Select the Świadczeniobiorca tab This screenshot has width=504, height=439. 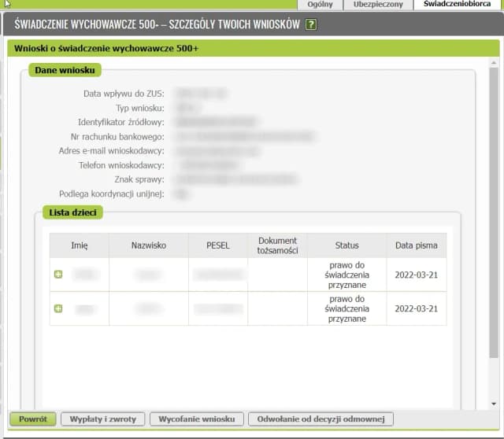(x=458, y=5)
